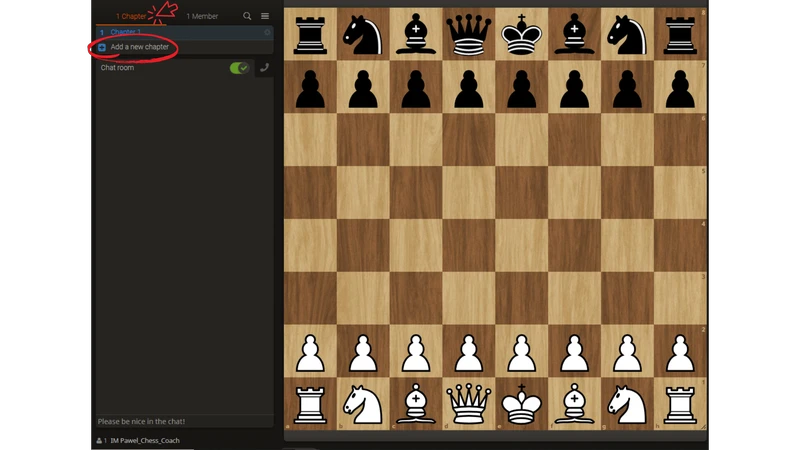Select the white queen on d1

(x=468, y=404)
